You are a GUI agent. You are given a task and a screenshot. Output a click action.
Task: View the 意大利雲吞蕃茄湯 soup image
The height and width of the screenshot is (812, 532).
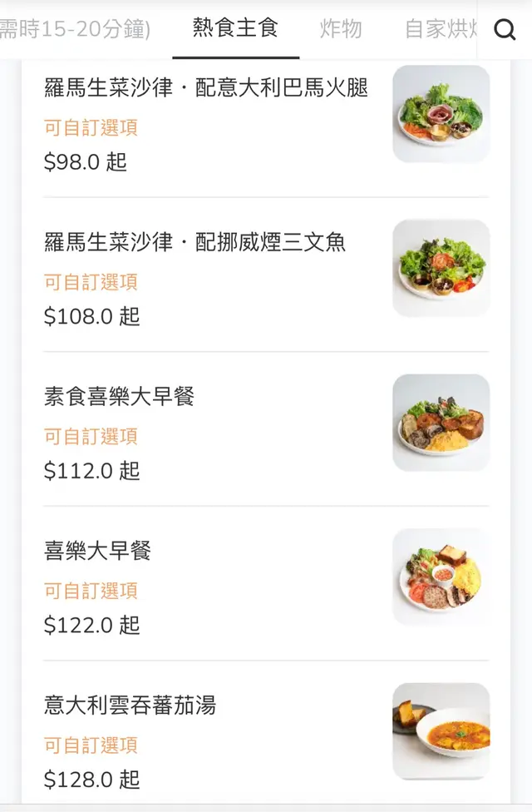(441, 731)
